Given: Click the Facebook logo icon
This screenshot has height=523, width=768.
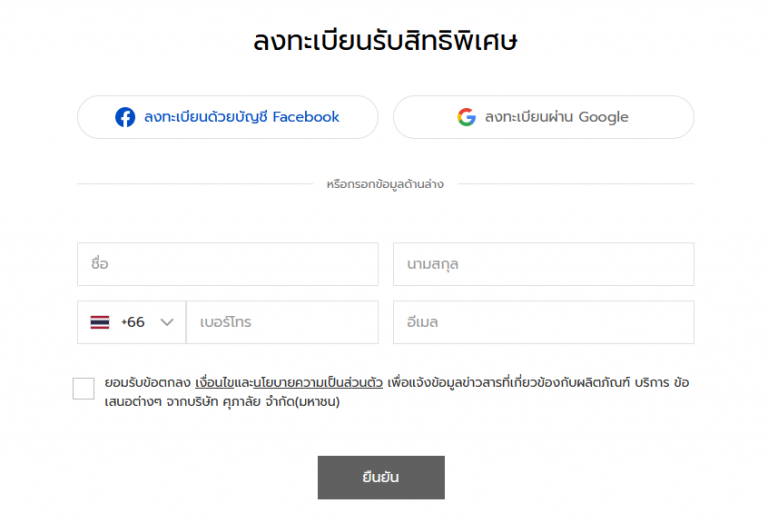Looking at the screenshot, I should point(125,117).
